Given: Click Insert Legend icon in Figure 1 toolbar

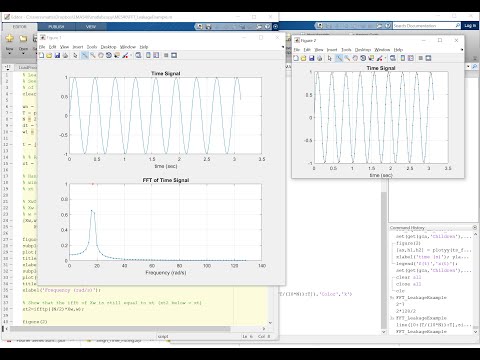Looking at the screenshot, I should pyautogui.click(x=156, y=55).
